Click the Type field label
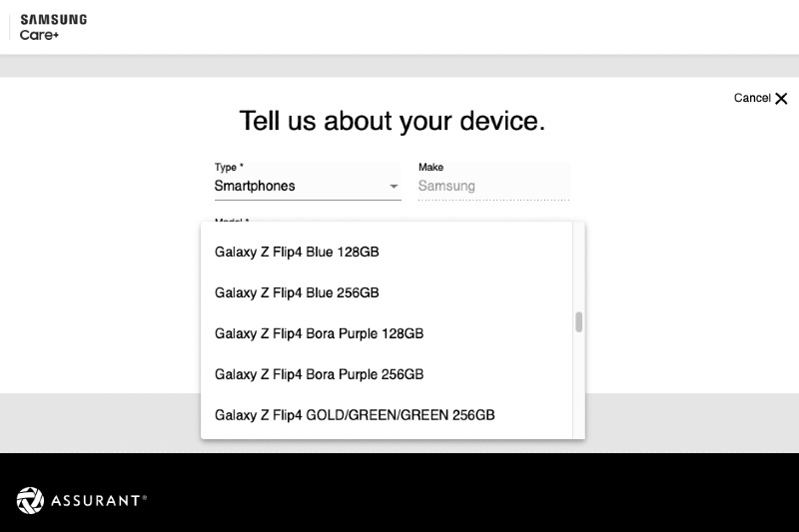This screenshot has height=532, width=799. (x=229, y=168)
